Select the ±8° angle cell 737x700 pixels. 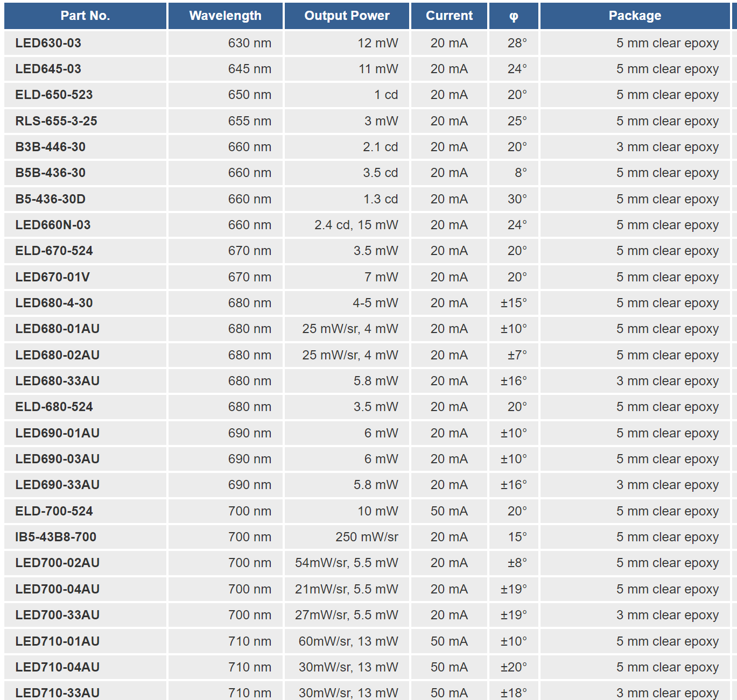tap(514, 563)
